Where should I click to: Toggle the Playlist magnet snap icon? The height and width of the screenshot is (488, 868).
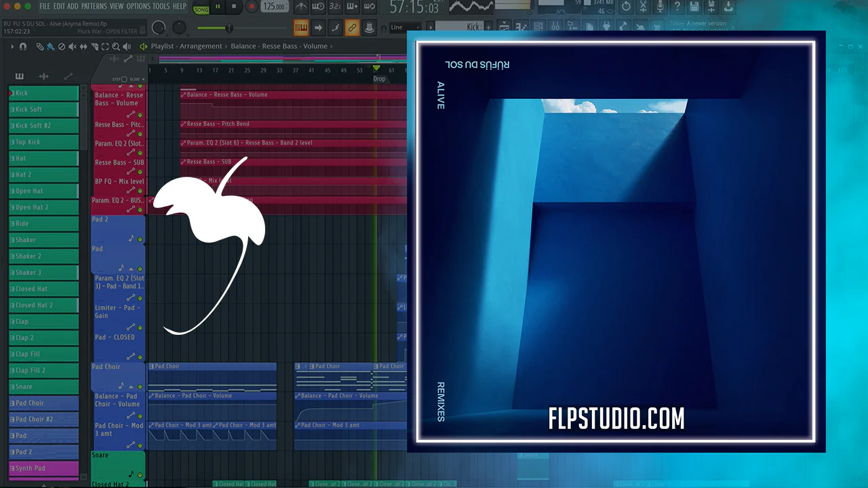[23, 47]
